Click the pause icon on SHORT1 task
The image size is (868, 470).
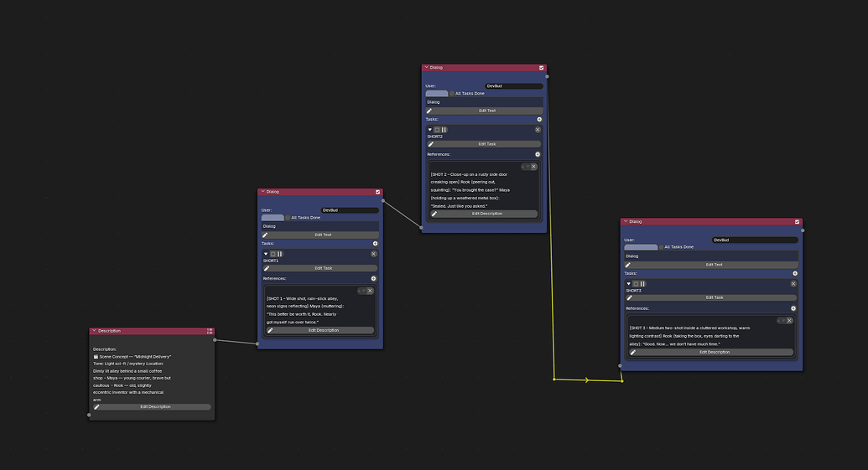click(279, 254)
